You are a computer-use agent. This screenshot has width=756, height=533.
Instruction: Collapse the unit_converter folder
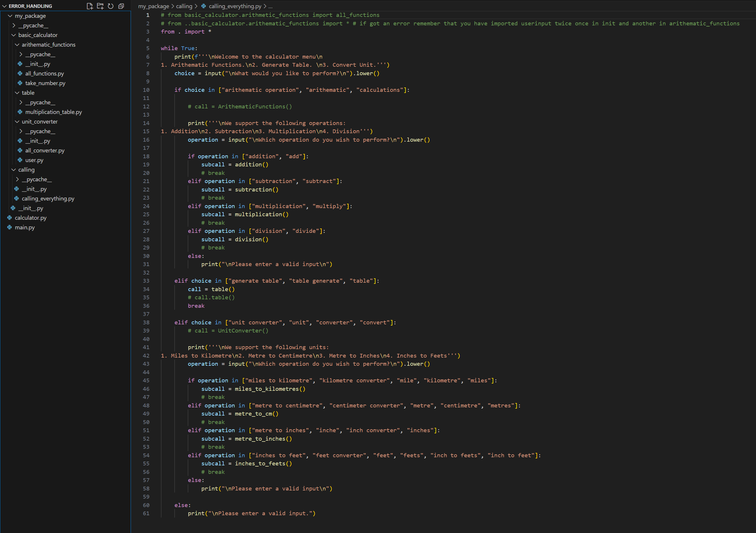coord(17,122)
